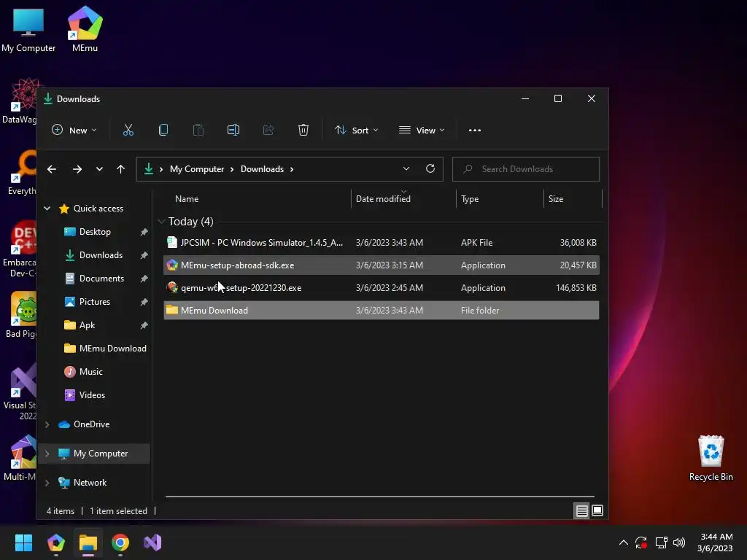The image size is (747, 560).
Task: Open the New item dropdown
Action: pos(74,130)
